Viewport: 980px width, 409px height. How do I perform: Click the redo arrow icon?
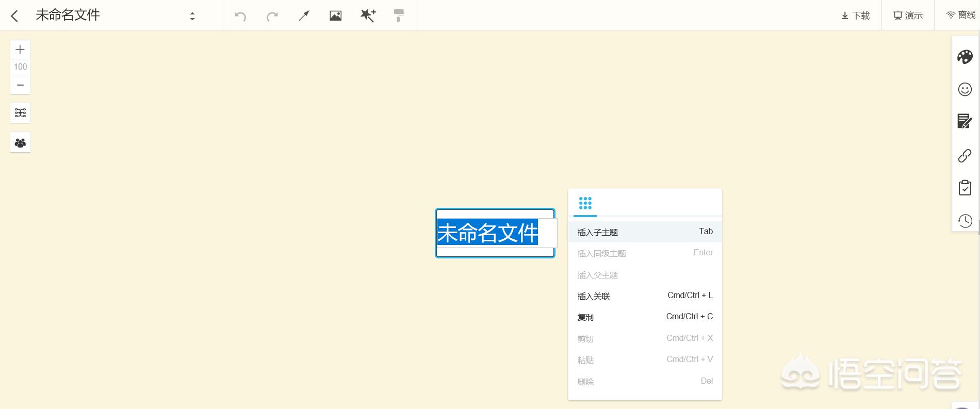pos(272,16)
